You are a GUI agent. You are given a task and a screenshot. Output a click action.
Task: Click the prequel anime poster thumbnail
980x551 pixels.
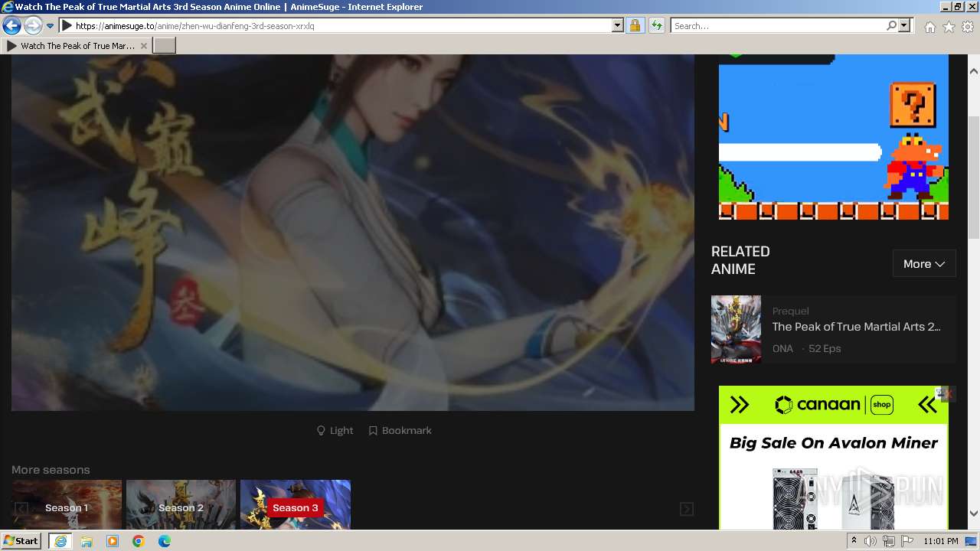[736, 329]
